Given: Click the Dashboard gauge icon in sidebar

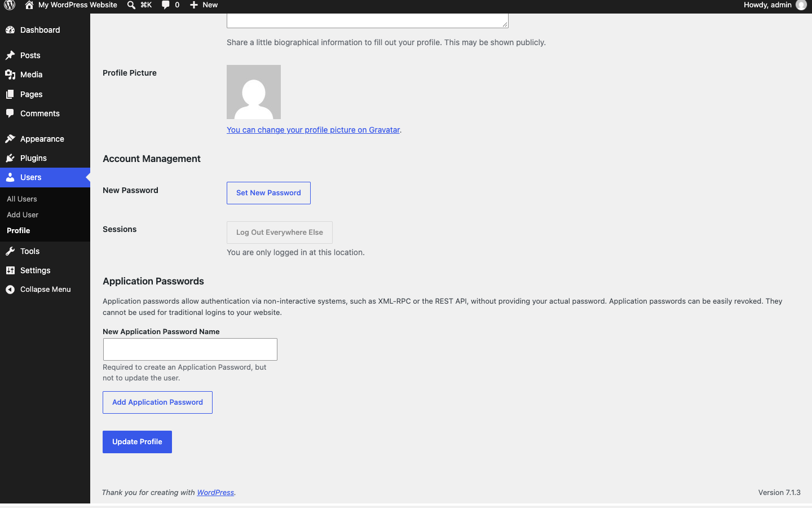Looking at the screenshot, I should (10, 30).
